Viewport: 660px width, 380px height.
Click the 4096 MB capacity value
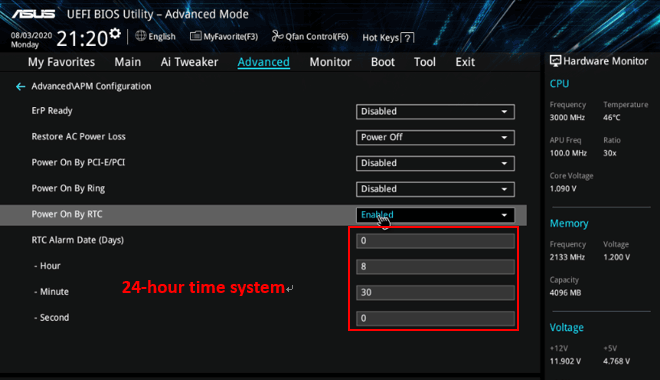coord(565,292)
